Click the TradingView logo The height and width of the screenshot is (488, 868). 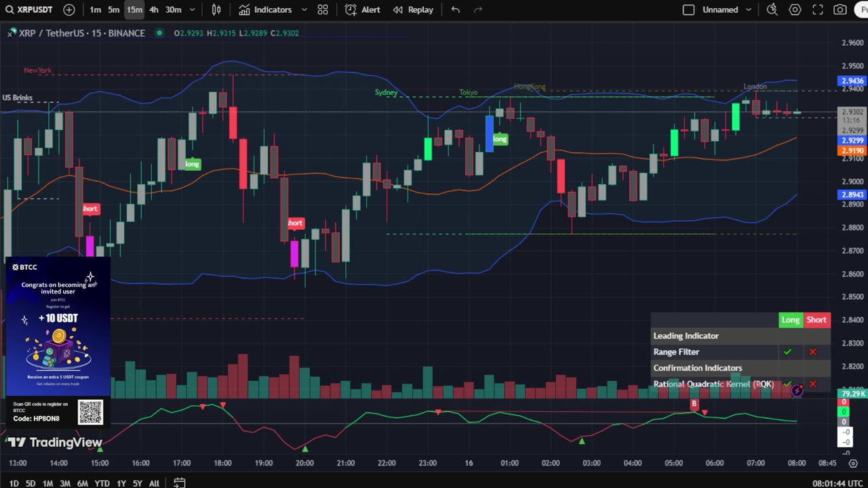pos(54,443)
